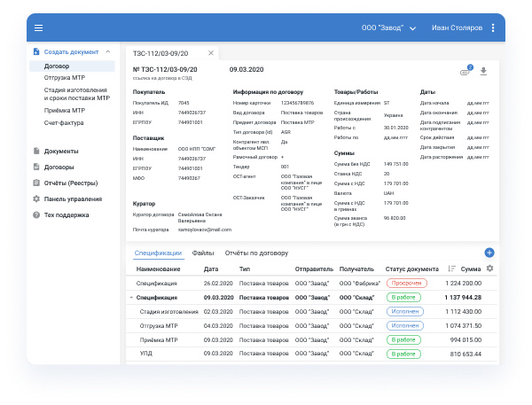Screen dimensions: 532x405
Task: Collapse the Создать документ section chevron
Action: coord(108,51)
